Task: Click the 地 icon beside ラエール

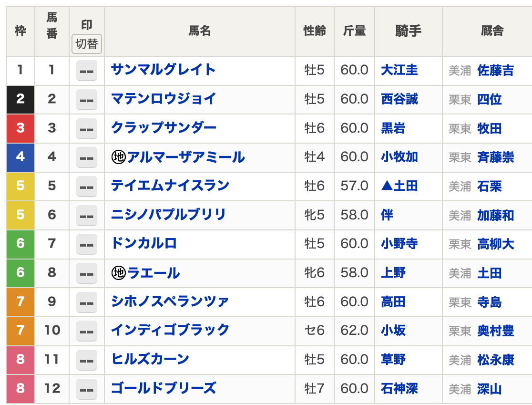Action: (x=118, y=273)
